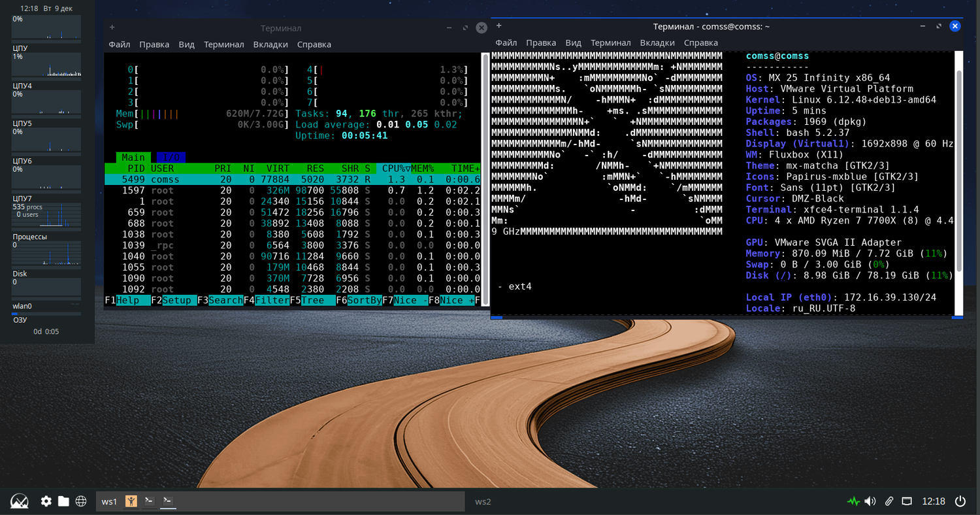The image size is (980, 515).
Task: Switch to the orange accessibility taskbar window
Action: point(131,501)
